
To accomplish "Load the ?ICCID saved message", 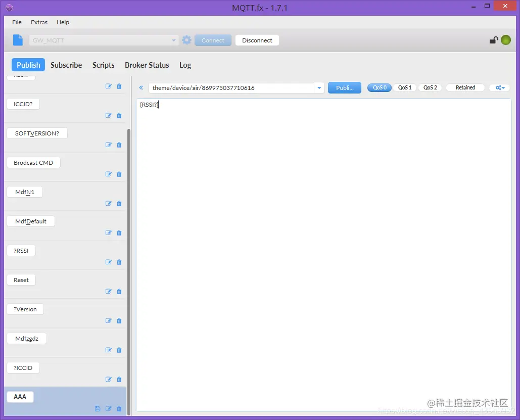I will 23,368.
